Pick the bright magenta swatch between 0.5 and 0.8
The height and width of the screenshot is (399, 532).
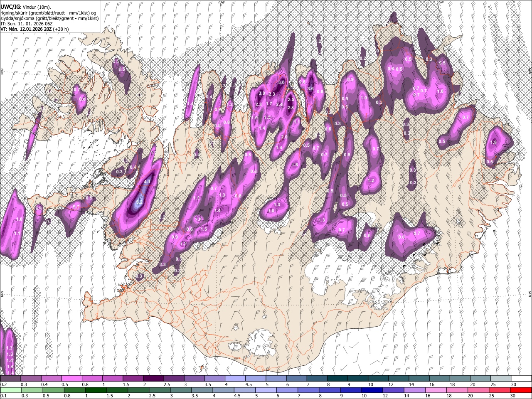(x=71, y=379)
